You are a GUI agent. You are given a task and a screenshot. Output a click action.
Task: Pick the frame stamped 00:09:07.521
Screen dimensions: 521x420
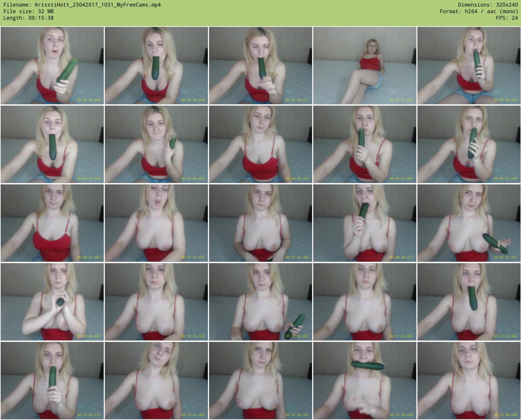[469, 223]
